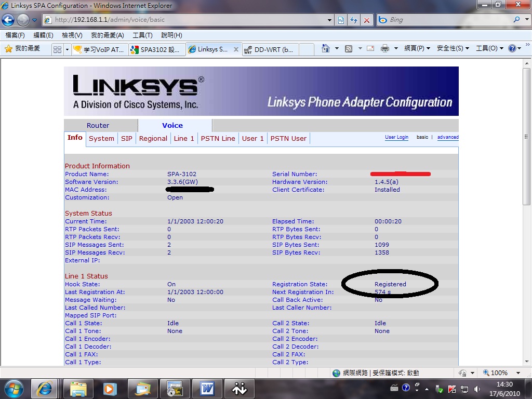Open the recent pages dropdown beside Forward

click(35, 20)
